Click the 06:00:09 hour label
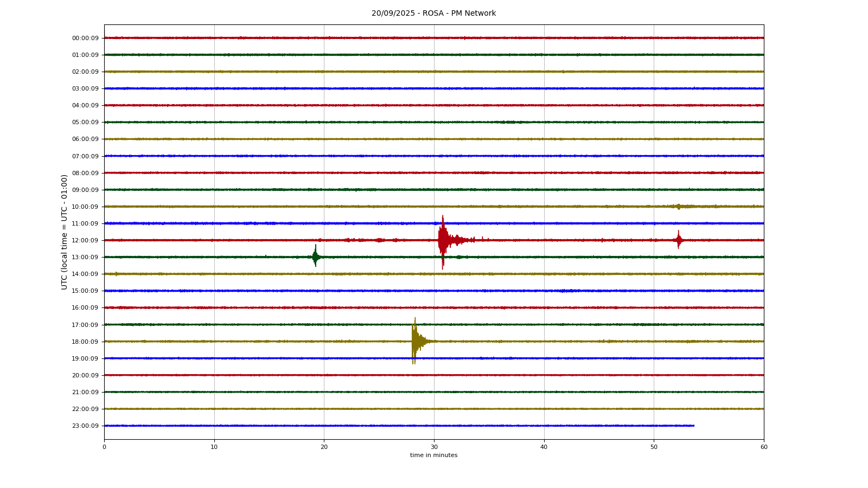Image resolution: width=868 pixels, height=488 pixels. click(x=85, y=139)
